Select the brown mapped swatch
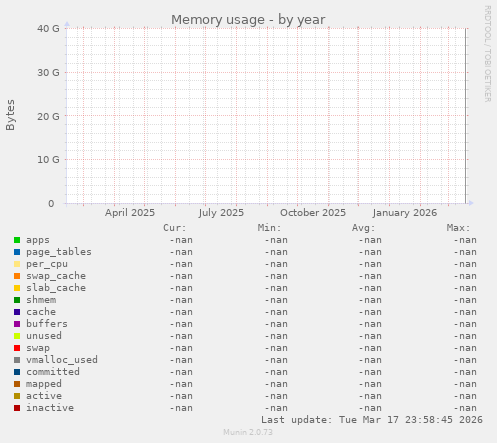The width and height of the screenshot is (497, 443). tap(17, 384)
